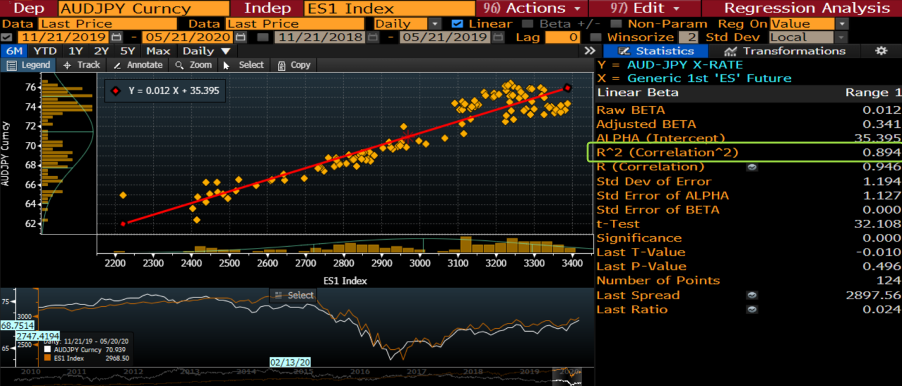902x386 pixels.
Task: Activate the Track crosshair tool
Action: (x=81, y=65)
